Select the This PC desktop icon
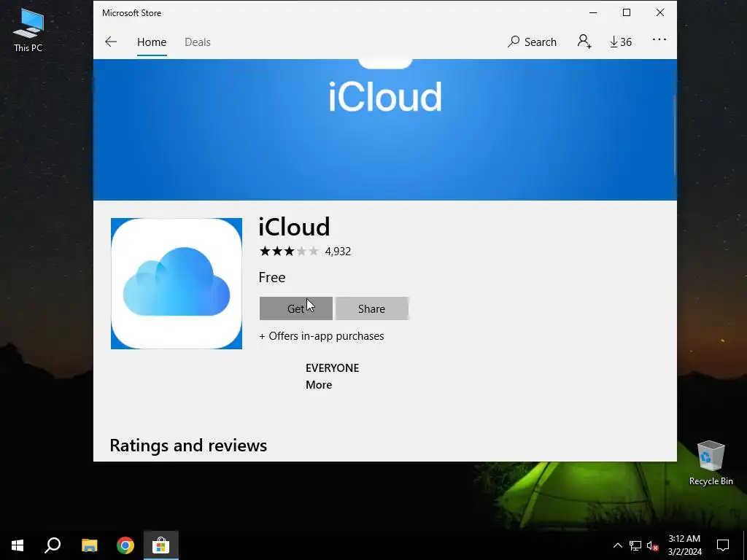The height and width of the screenshot is (560, 747). pos(28,29)
